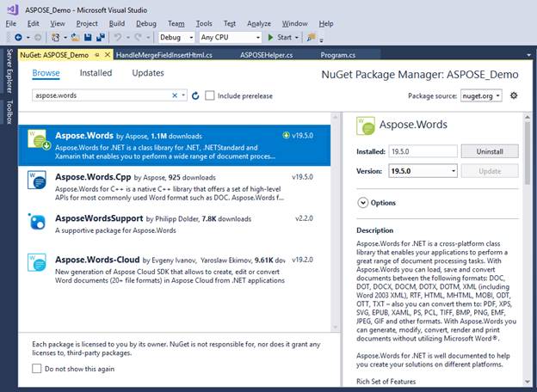Switch to ASPOSEHelper.cs tab
537x392 pixels.
pyautogui.click(x=267, y=55)
